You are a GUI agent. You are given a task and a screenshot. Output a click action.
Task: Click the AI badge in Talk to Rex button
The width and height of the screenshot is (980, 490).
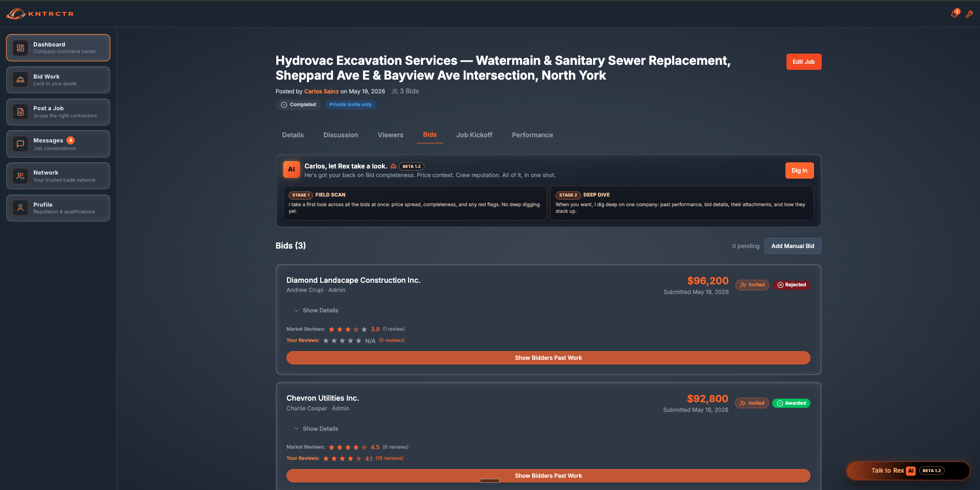tap(911, 471)
